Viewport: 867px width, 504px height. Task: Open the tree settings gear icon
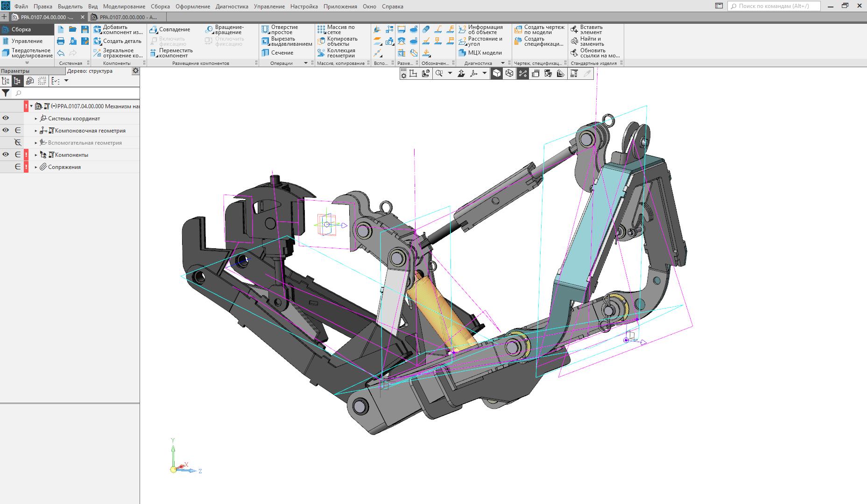tap(135, 71)
